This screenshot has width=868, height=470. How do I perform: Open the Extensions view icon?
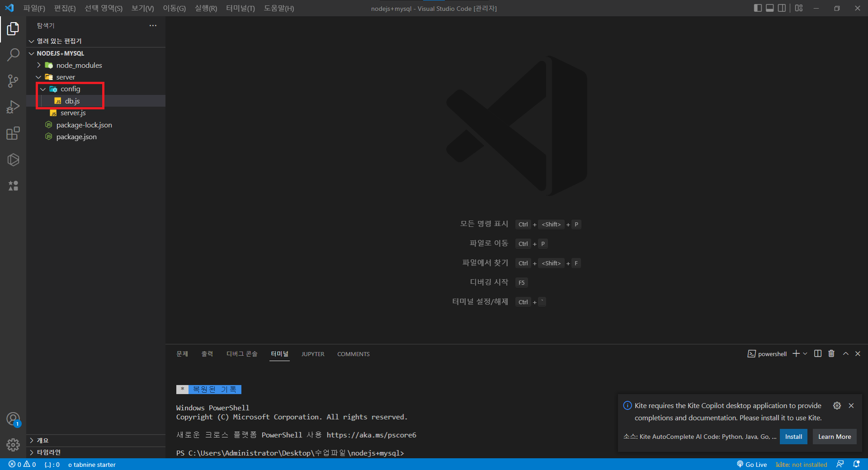point(13,133)
